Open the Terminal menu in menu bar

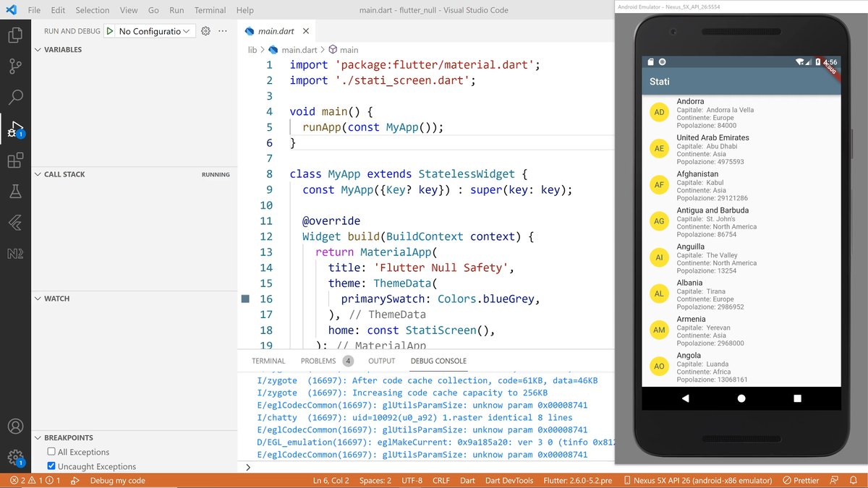point(210,10)
